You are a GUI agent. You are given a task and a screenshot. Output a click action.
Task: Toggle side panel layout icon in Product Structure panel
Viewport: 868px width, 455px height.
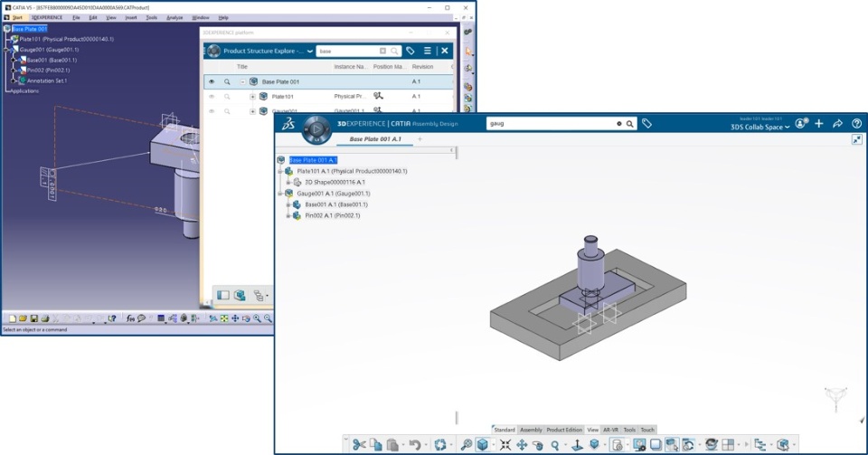pos(223,295)
